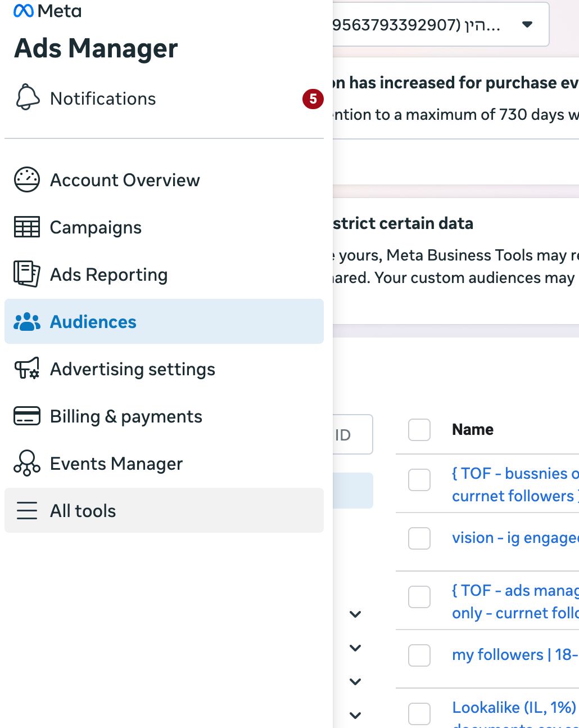Click the Meta logo
579x728 pixels.
coord(47,11)
